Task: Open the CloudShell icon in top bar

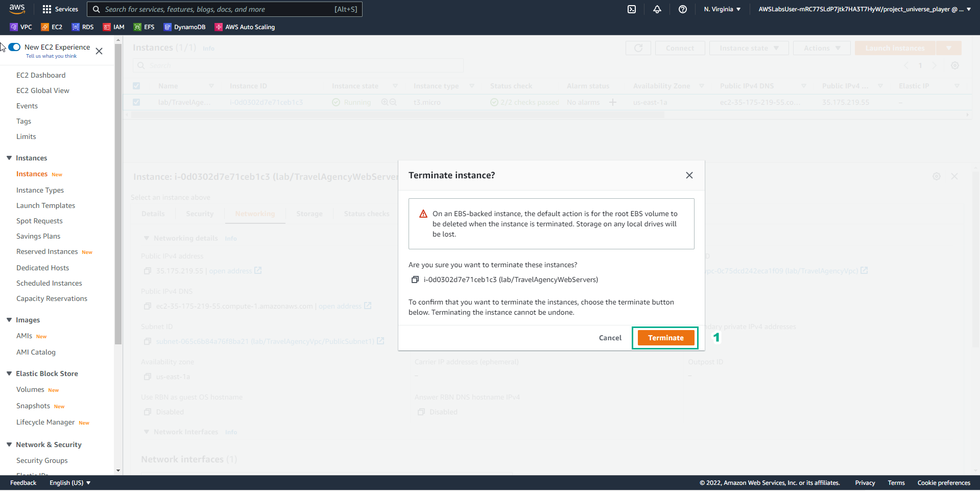Action: pyautogui.click(x=632, y=9)
